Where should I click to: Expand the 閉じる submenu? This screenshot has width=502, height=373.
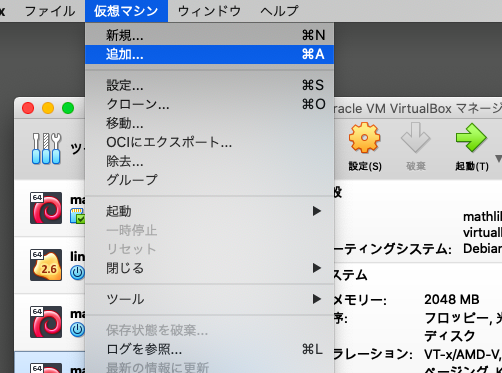tap(209, 268)
